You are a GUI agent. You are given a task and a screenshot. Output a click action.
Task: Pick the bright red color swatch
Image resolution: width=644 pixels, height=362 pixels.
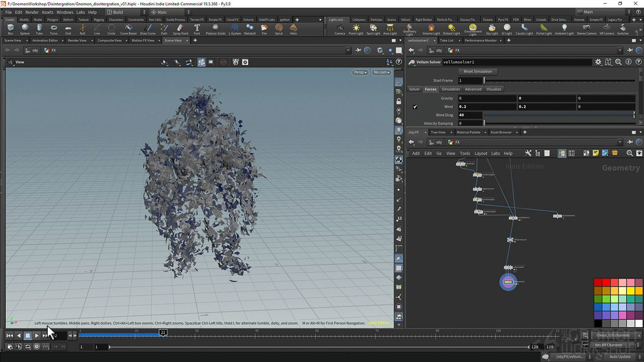tap(606, 283)
